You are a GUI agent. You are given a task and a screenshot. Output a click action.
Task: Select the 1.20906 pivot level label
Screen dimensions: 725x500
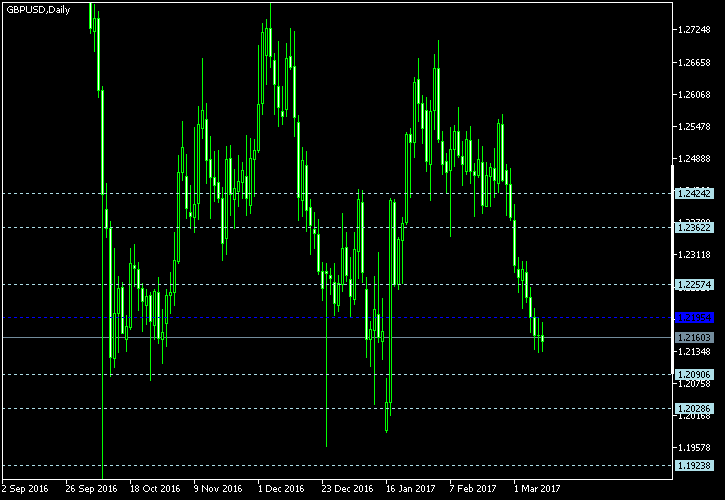pos(694,375)
